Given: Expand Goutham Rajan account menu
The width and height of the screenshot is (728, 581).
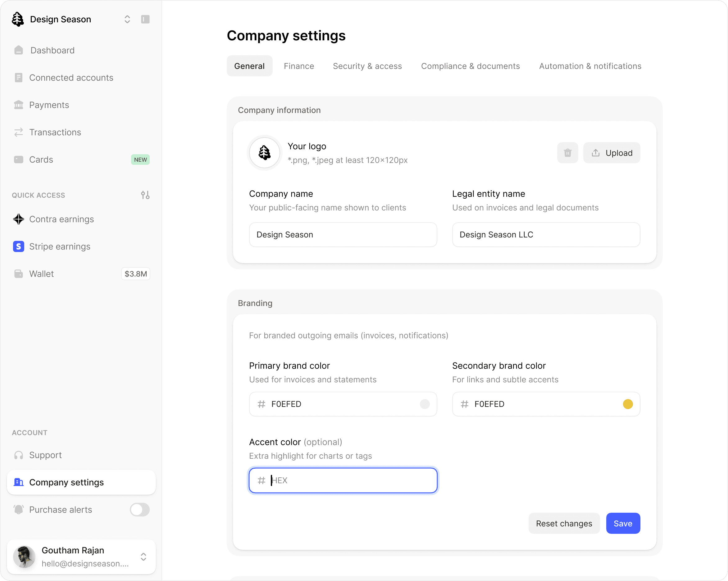Looking at the screenshot, I should 143,557.
